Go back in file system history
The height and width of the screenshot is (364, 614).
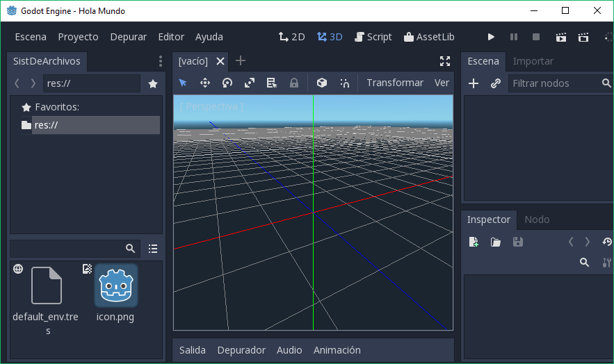pos(17,83)
